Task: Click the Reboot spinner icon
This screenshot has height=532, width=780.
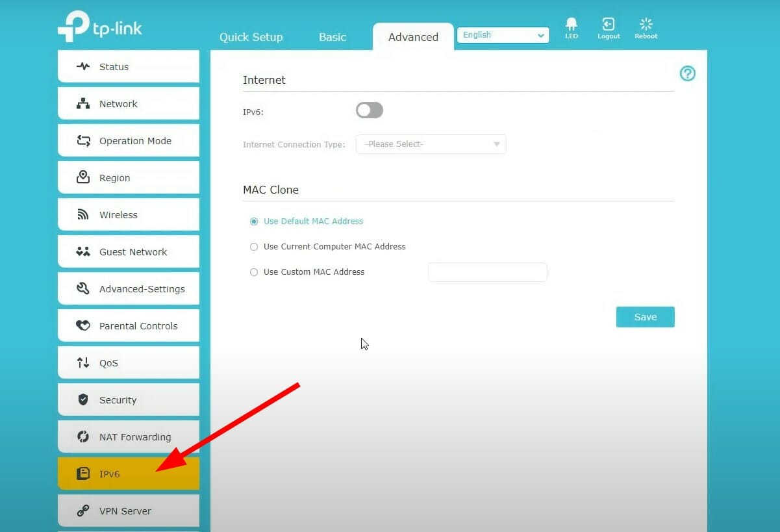Action: click(646, 24)
